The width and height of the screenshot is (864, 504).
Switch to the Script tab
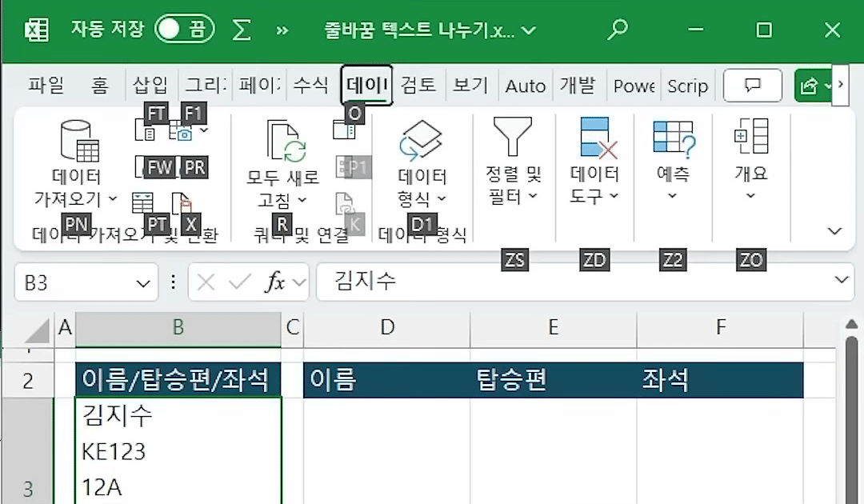coord(688,86)
